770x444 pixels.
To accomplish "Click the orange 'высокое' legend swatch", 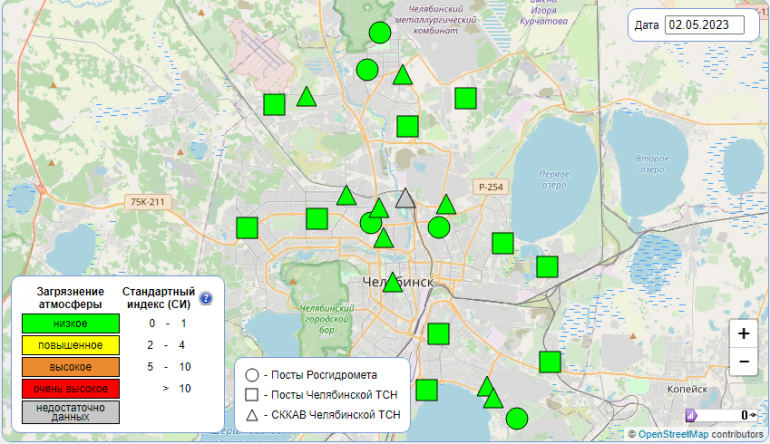I will 71,367.
